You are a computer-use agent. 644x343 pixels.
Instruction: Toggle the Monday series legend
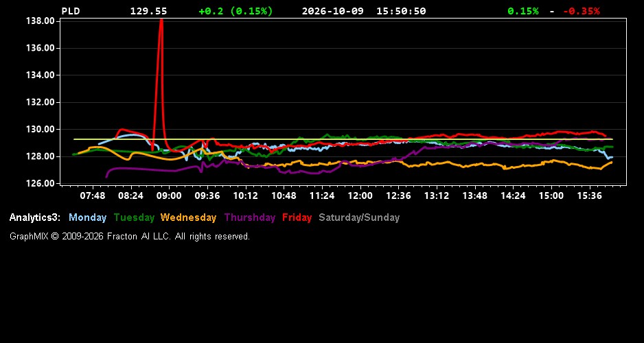tap(87, 218)
